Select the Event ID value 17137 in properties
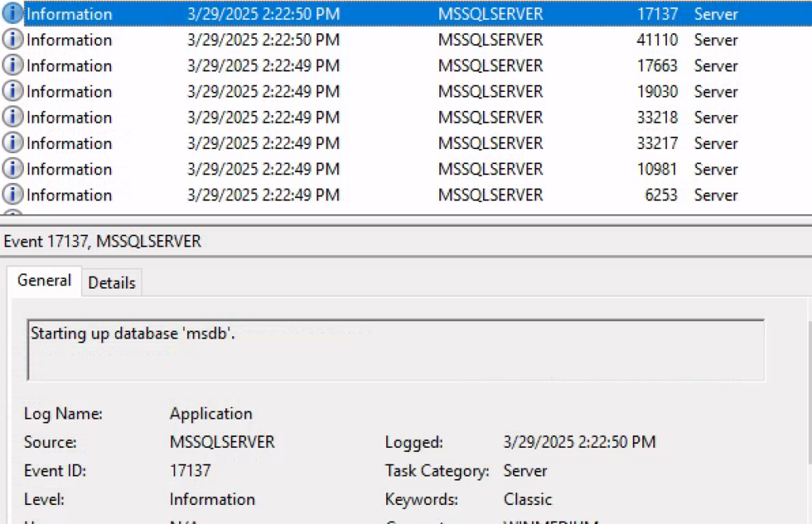 click(x=190, y=471)
